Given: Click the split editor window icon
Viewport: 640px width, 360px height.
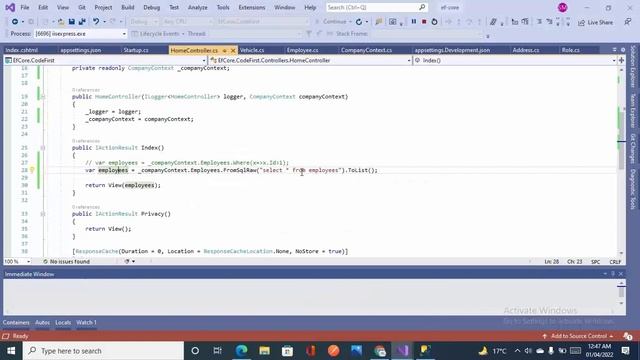Looking at the screenshot, I should (x=621, y=60).
